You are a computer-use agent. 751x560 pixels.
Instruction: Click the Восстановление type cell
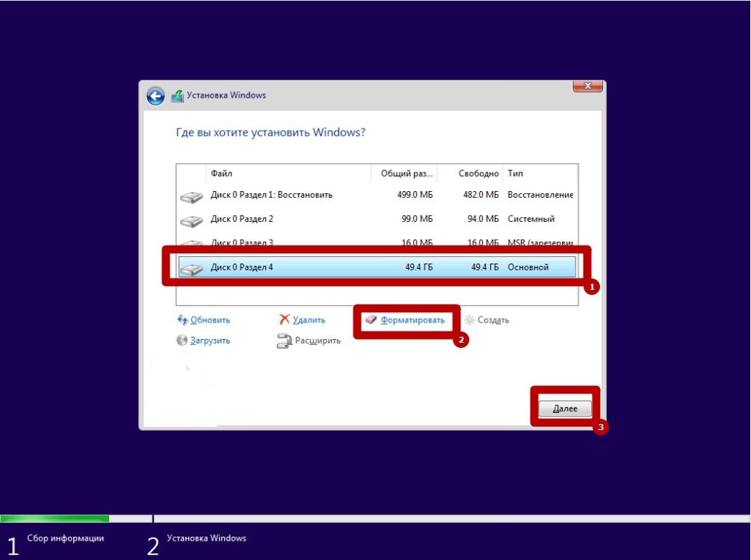[x=540, y=195]
